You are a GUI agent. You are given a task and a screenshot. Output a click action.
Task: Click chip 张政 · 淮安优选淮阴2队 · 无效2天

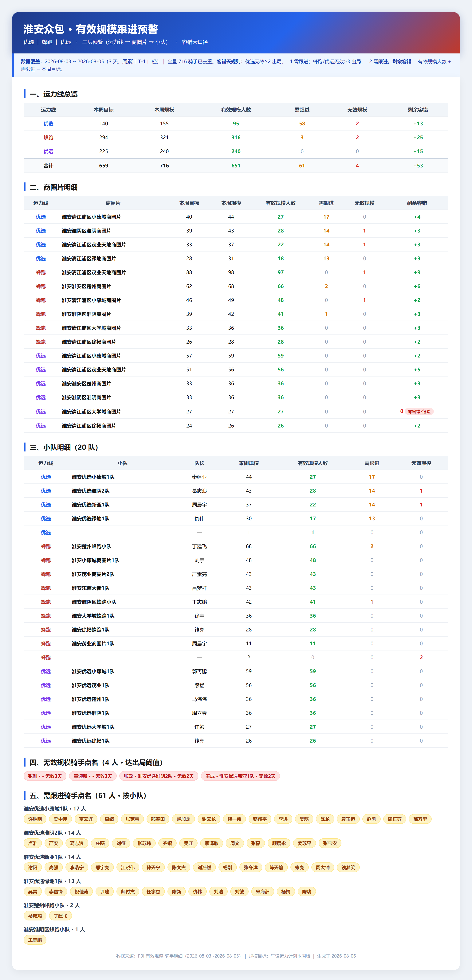(159, 776)
